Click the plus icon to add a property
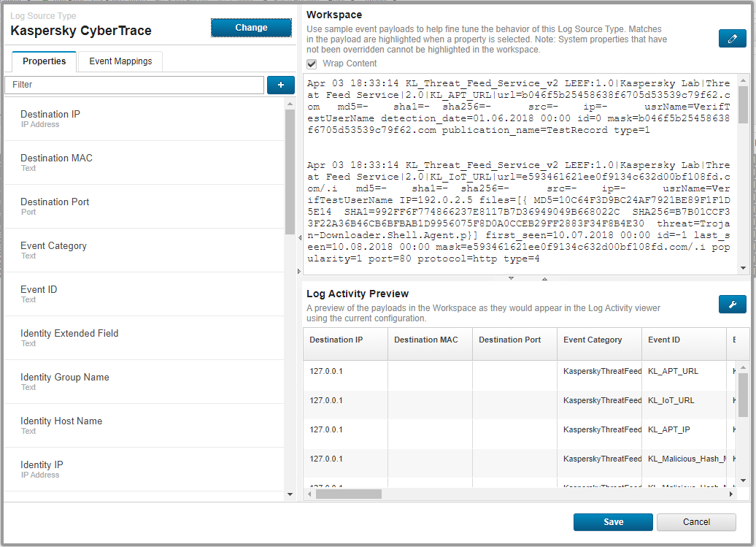 [x=281, y=85]
